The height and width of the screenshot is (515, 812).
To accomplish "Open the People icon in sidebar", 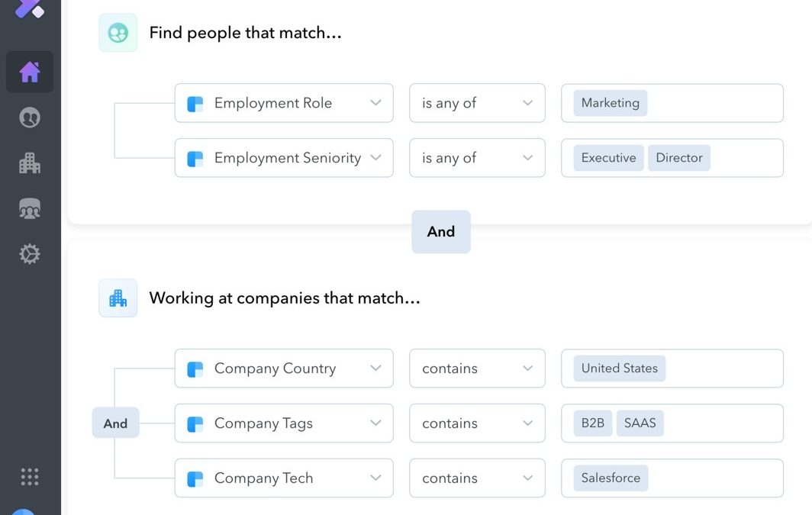I will [30, 117].
